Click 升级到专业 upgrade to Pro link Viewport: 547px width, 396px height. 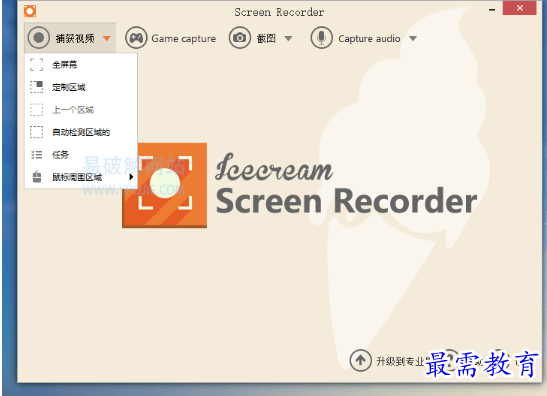(x=387, y=361)
